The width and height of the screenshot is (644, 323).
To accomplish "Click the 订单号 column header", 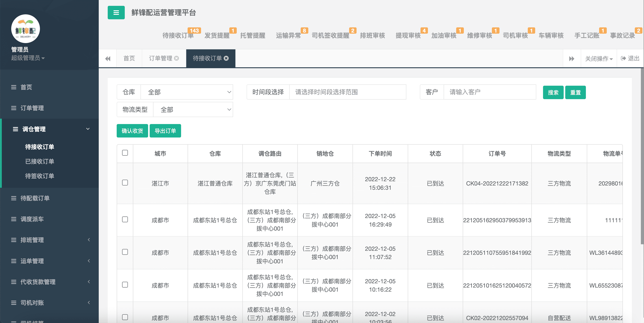I will (497, 153).
